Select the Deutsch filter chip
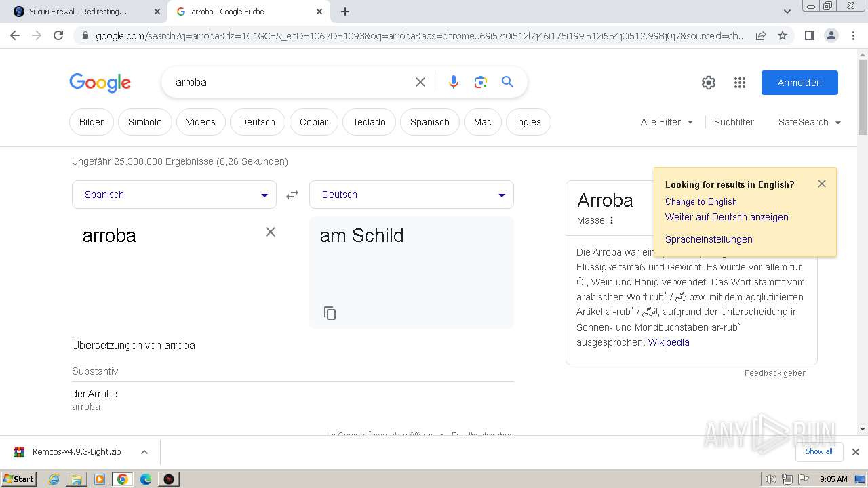The width and height of the screenshot is (868, 488). [258, 122]
